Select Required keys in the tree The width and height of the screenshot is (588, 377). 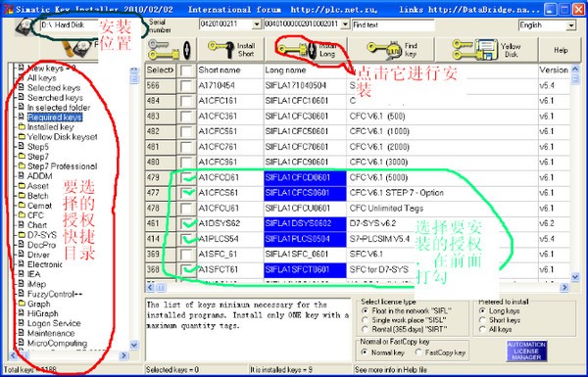coord(54,118)
